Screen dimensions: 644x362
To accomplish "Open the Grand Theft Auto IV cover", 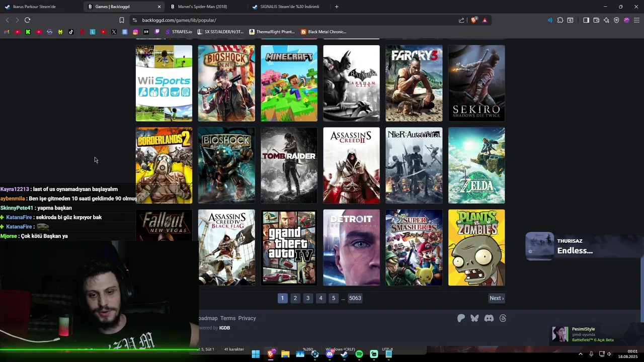I will (x=289, y=248).
